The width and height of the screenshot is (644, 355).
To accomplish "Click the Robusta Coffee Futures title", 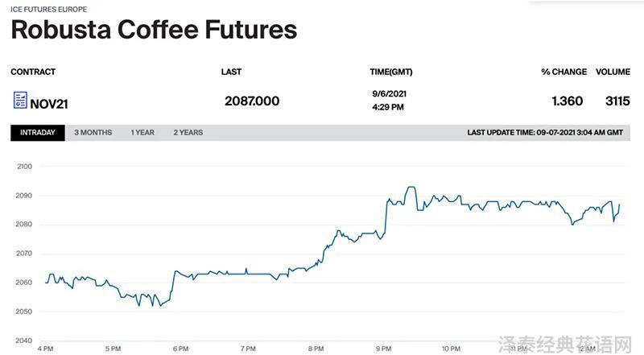I will click(154, 30).
